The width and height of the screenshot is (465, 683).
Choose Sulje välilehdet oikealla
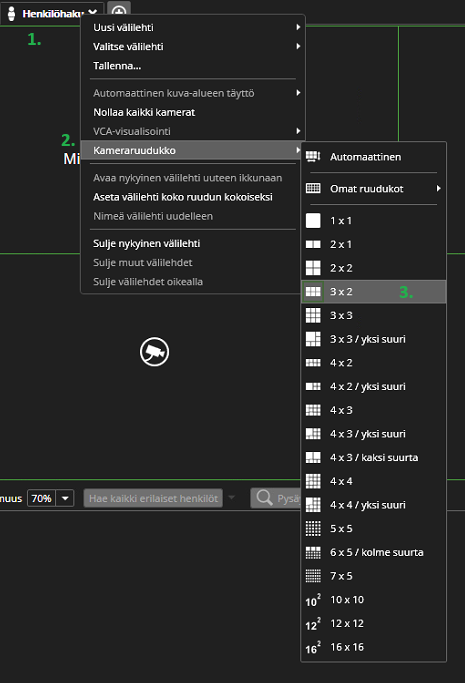tap(148, 282)
